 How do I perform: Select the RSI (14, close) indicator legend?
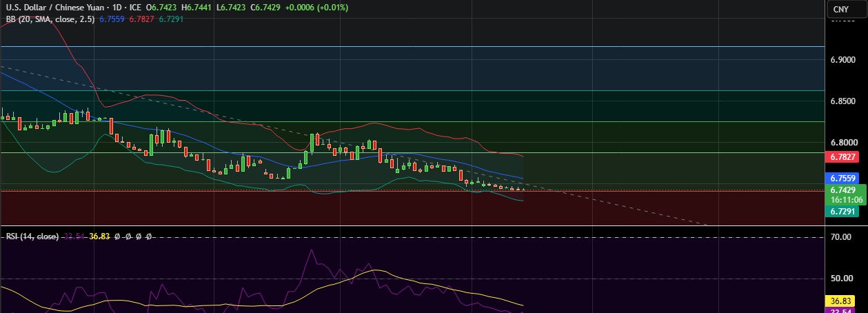[x=32, y=236]
